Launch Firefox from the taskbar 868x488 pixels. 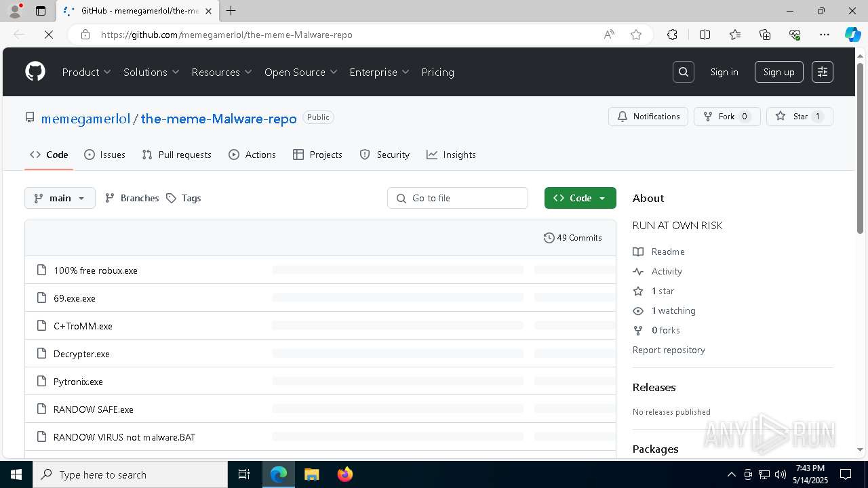point(344,474)
